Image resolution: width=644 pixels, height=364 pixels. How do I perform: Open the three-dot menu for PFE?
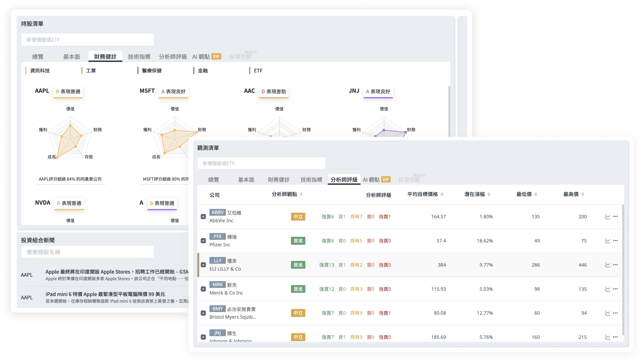(x=615, y=241)
